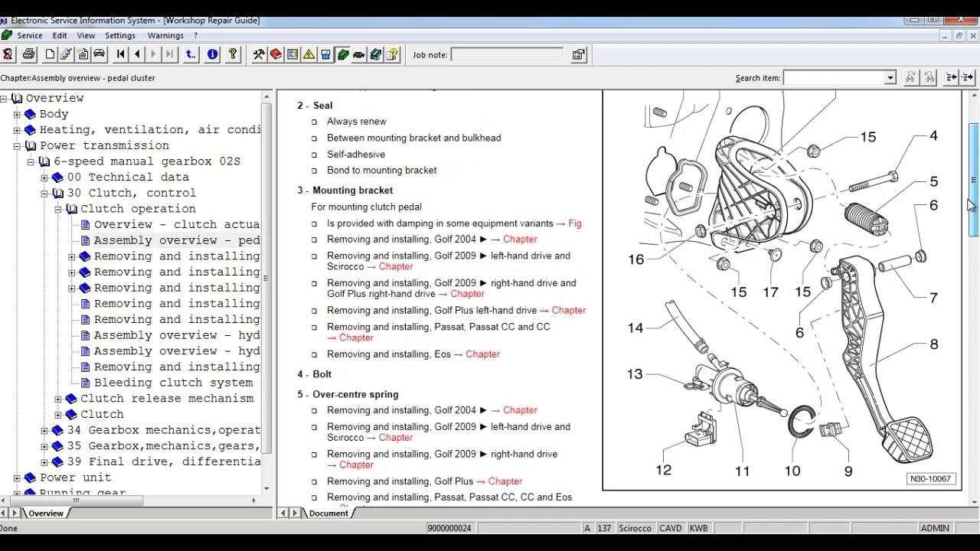Click the hammer and wrench tools icon
This screenshot has height=551, width=980.
pos(259,54)
